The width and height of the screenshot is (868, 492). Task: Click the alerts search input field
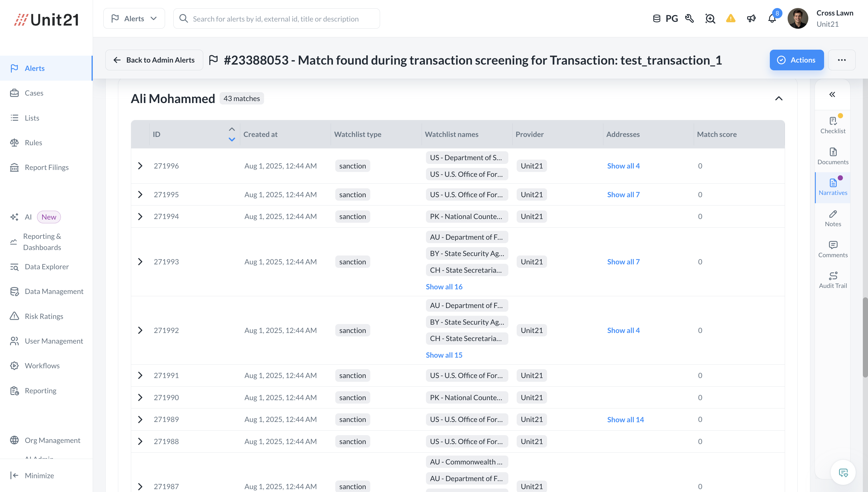tap(276, 19)
